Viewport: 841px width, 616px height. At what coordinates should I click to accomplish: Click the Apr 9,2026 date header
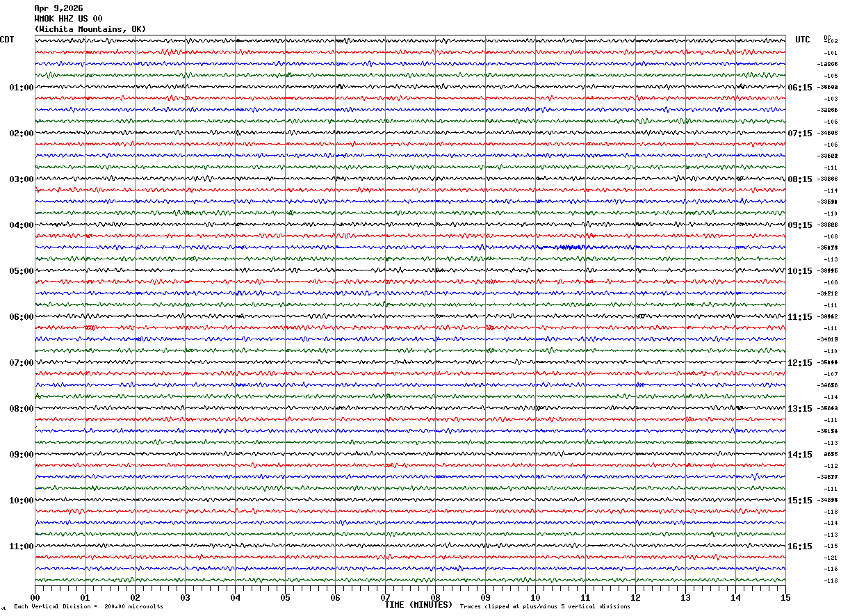pos(58,8)
